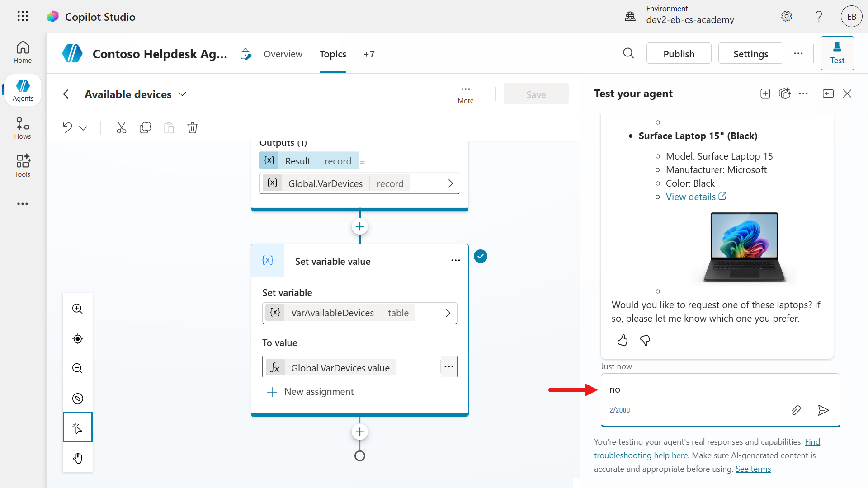Add node with plus below Set variable

click(x=360, y=432)
